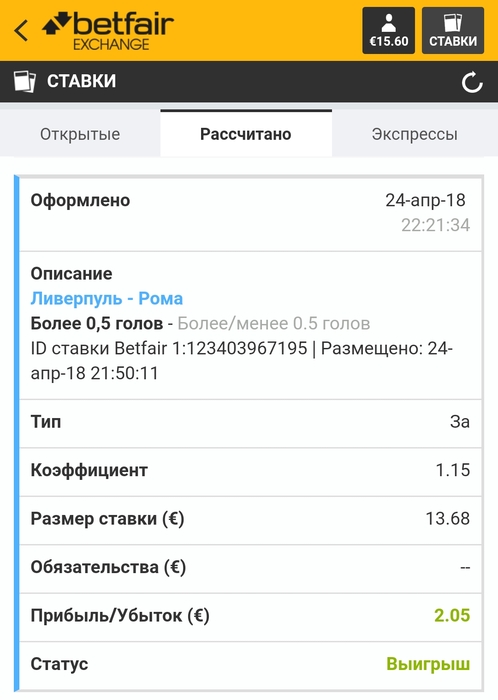Tap the Оформлено date row
Viewport: 498px width, 700px height.
point(250,213)
